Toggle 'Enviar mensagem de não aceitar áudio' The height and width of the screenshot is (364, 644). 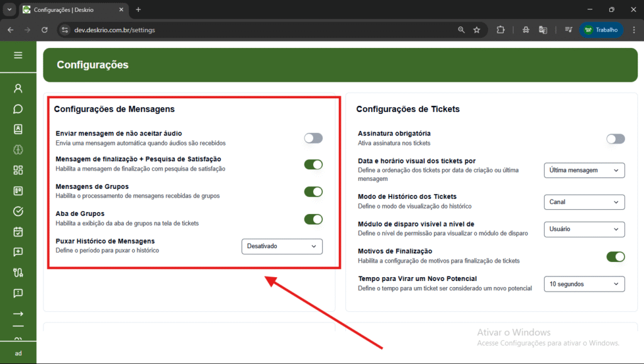point(313,138)
